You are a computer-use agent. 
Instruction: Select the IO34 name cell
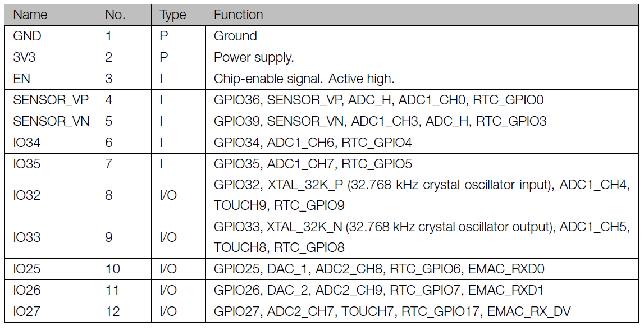click(x=26, y=143)
